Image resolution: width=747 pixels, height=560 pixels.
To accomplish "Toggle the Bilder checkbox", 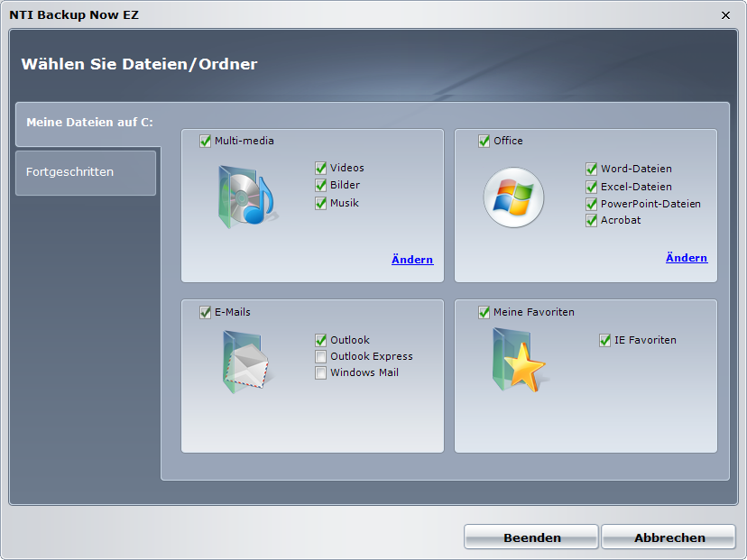I will pyautogui.click(x=320, y=185).
